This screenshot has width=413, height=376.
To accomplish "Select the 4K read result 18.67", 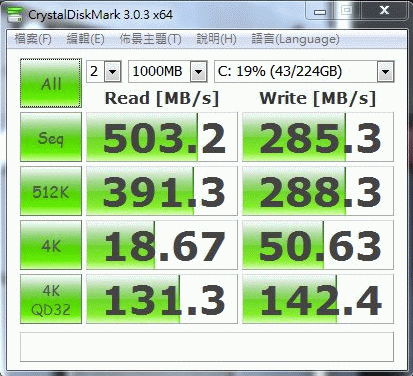I will 162,245.
